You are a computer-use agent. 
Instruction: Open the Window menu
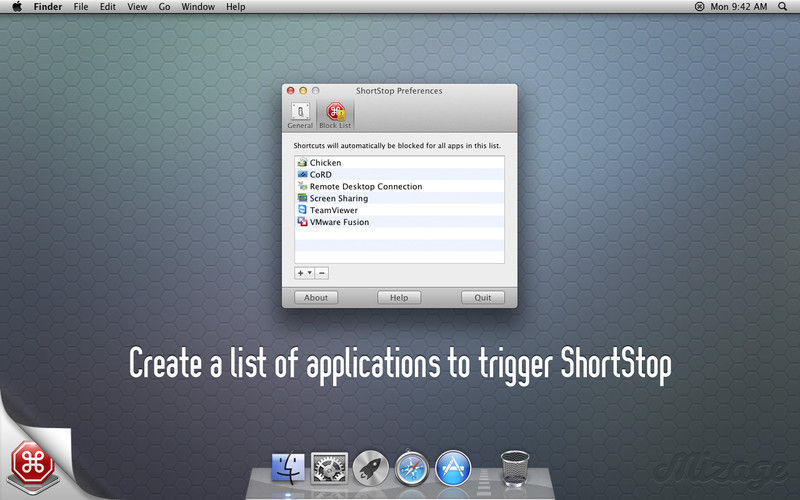pos(198,7)
